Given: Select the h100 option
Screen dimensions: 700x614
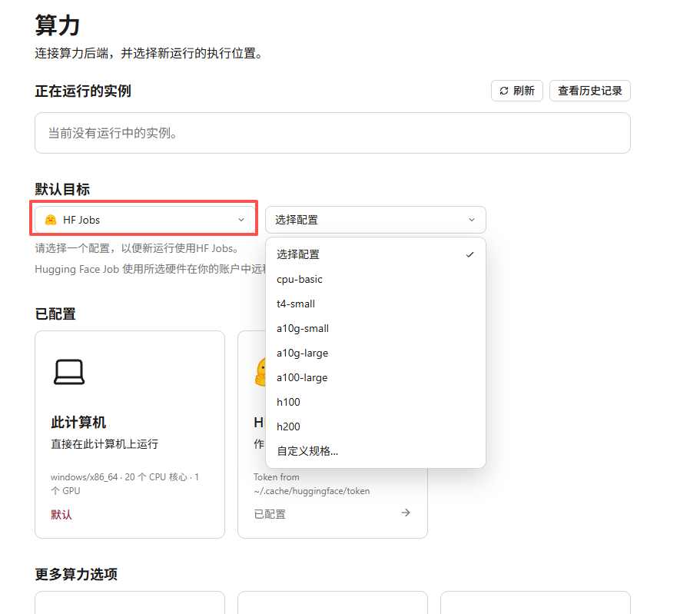Looking at the screenshot, I should pos(376,402).
